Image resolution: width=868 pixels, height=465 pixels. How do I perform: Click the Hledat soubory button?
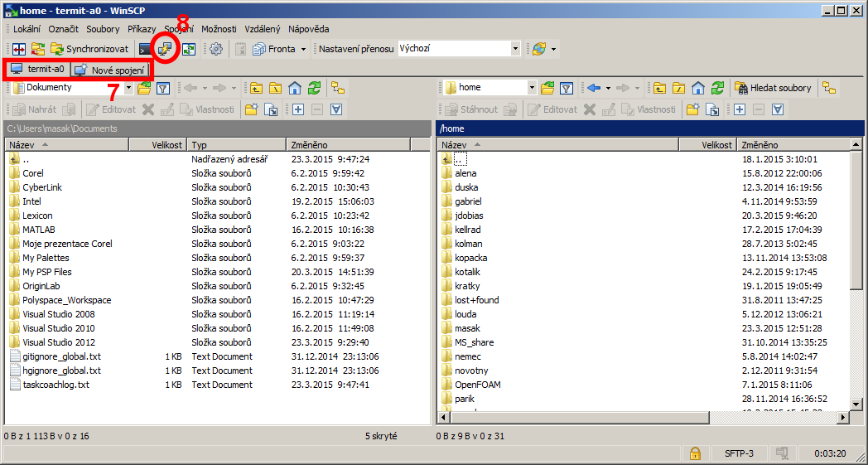click(x=774, y=88)
